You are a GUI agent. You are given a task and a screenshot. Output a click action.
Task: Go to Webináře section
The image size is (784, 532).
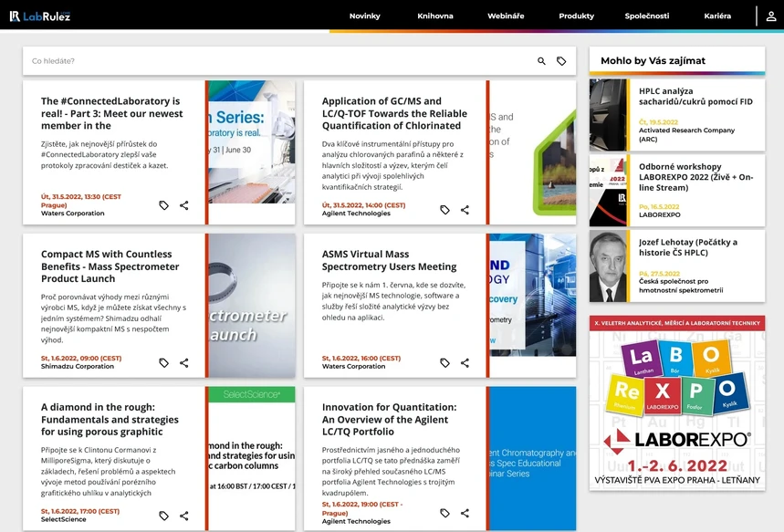click(506, 16)
